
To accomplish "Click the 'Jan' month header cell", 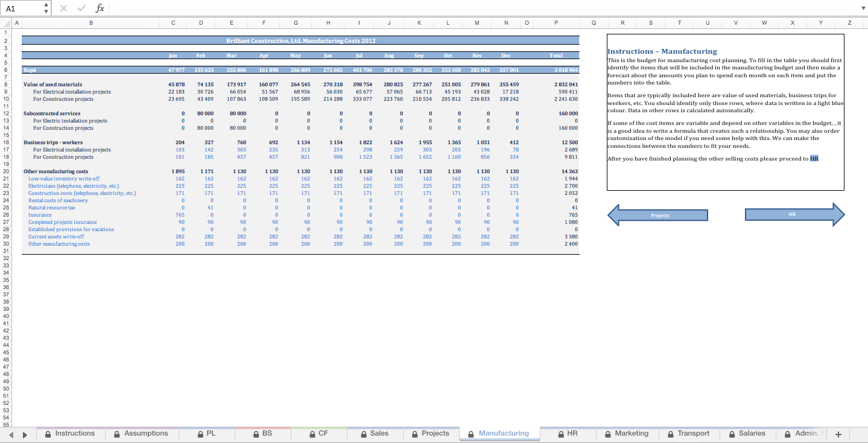I will tap(173, 56).
